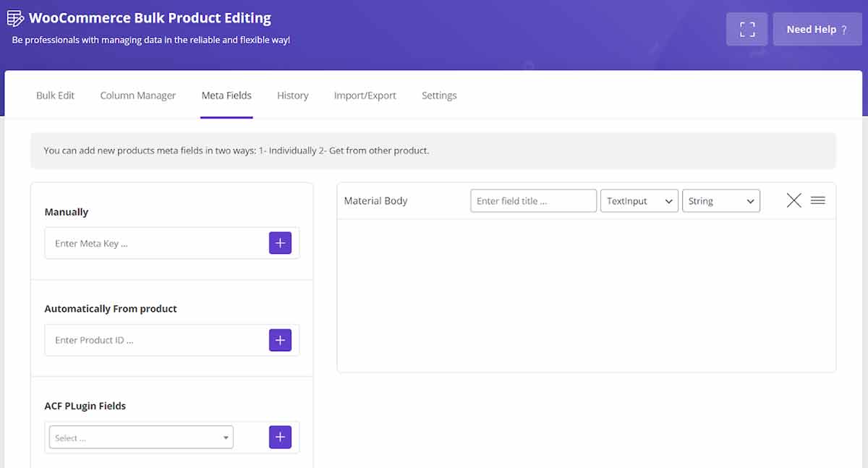Go to the History tab
The height and width of the screenshot is (468, 868).
pyautogui.click(x=292, y=95)
